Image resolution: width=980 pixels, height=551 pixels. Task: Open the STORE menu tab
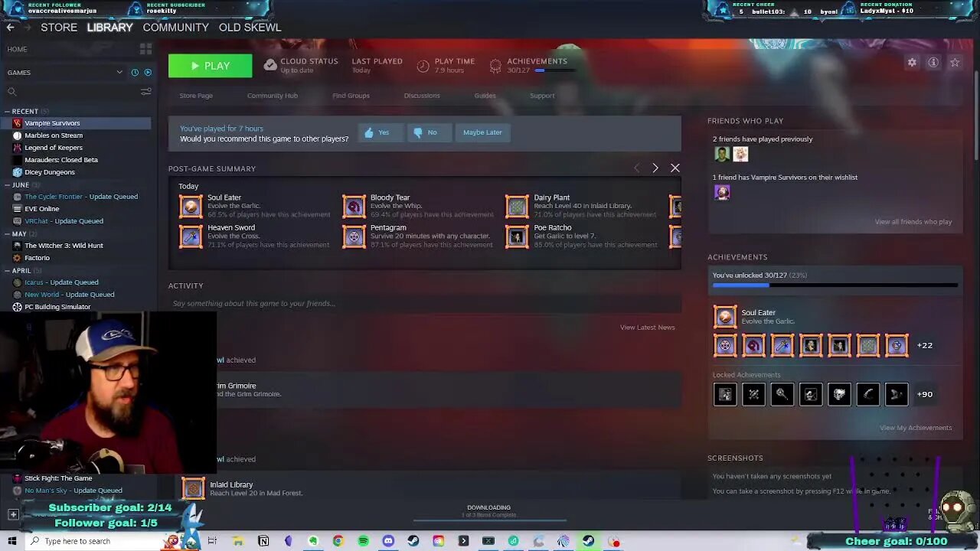pyautogui.click(x=59, y=27)
